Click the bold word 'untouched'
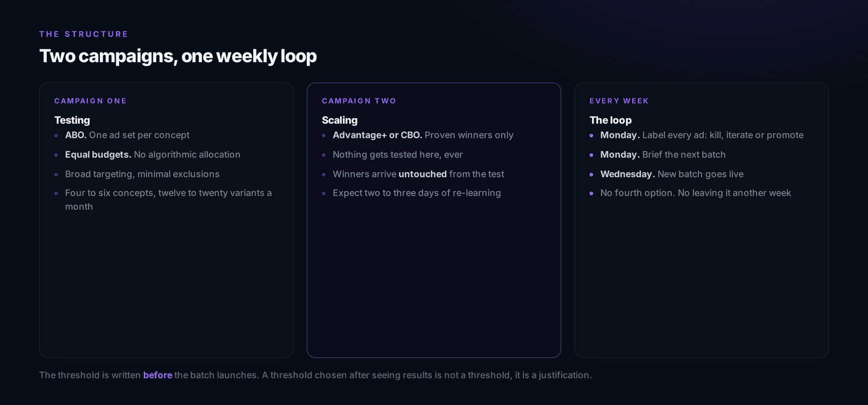 tap(422, 174)
